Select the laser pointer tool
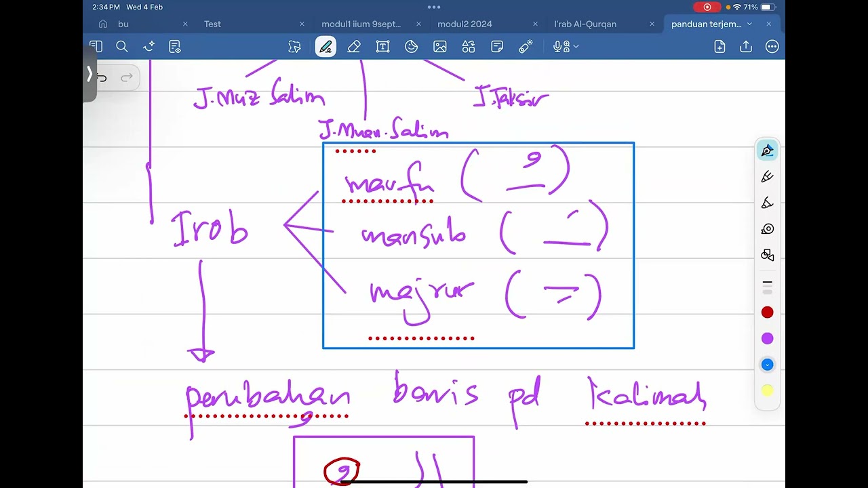Image resolution: width=868 pixels, height=488 pixels. pyautogui.click(x=526, y=47)
